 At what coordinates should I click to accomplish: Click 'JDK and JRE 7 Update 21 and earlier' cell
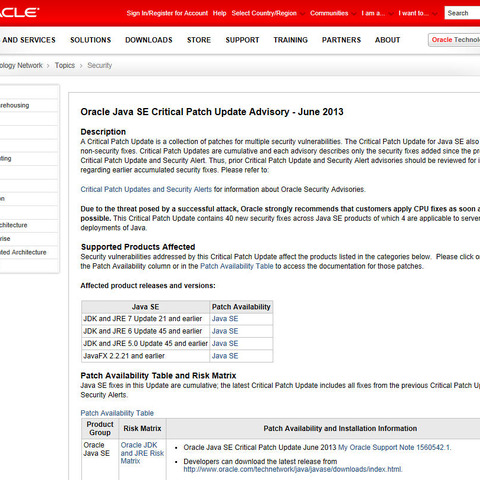click(145, 319)
